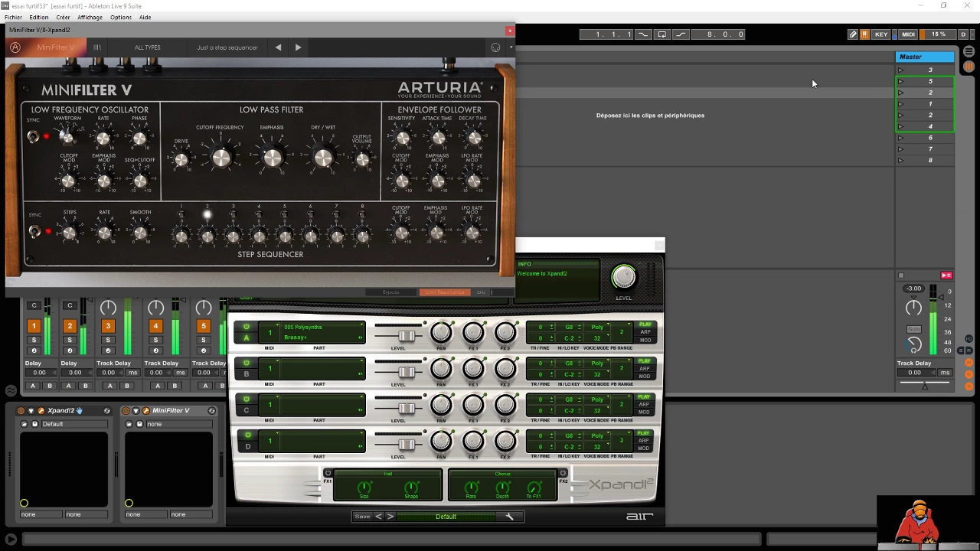The width and height of the screenshot is (980, 551).
Task: Click the arrangement position field 1.1.1
Action: [x=607, y=34]
